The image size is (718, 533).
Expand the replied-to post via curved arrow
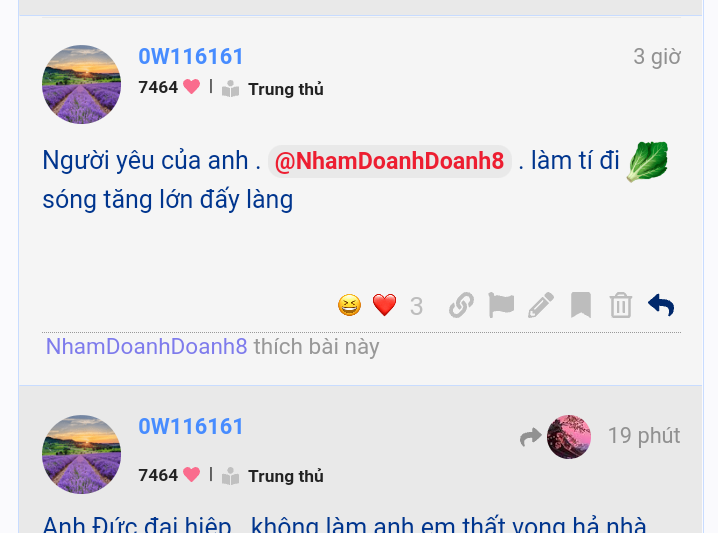530,436
